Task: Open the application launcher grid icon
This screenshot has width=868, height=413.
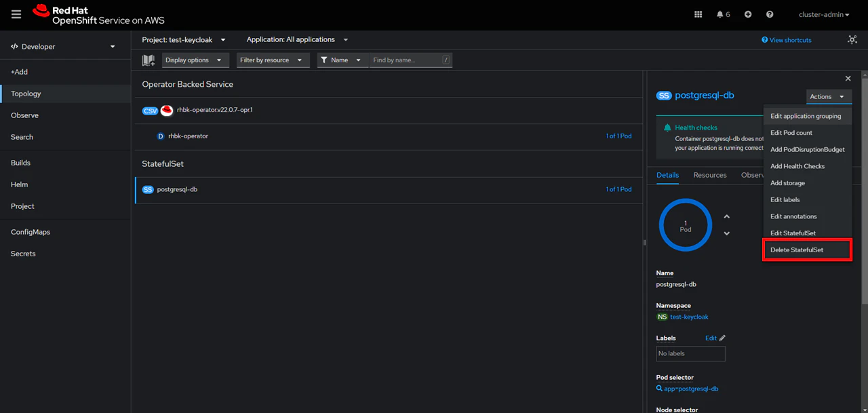Action: pos(698,14)
